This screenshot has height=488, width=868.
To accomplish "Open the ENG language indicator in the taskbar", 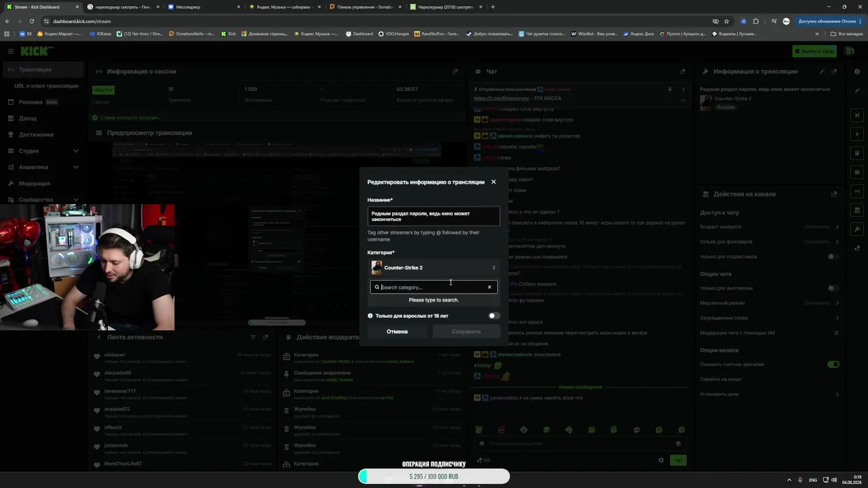I will coord(813,480).
